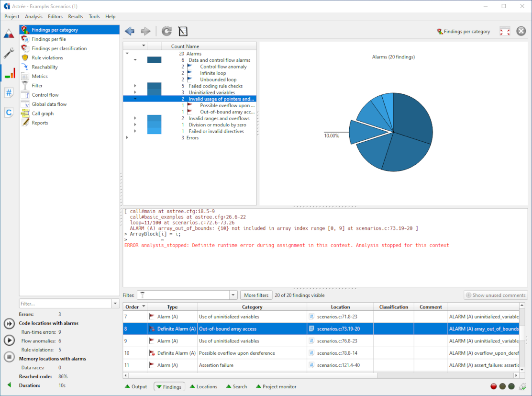Viewport: 532px width, 396px height.
Task: Expand Failed coding rule checks node
Action: coord(135,86)
